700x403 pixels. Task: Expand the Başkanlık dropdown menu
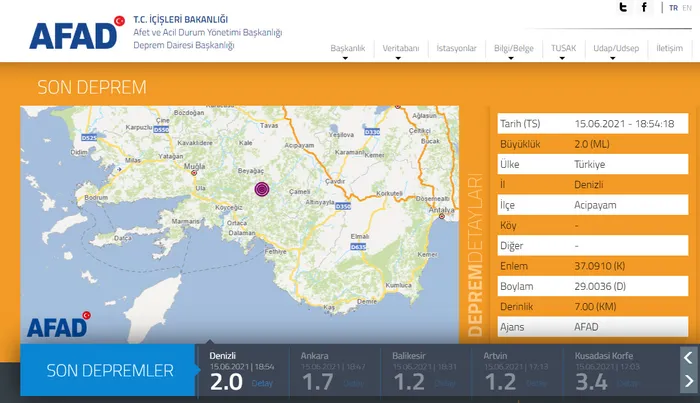(x=347, y=48)
